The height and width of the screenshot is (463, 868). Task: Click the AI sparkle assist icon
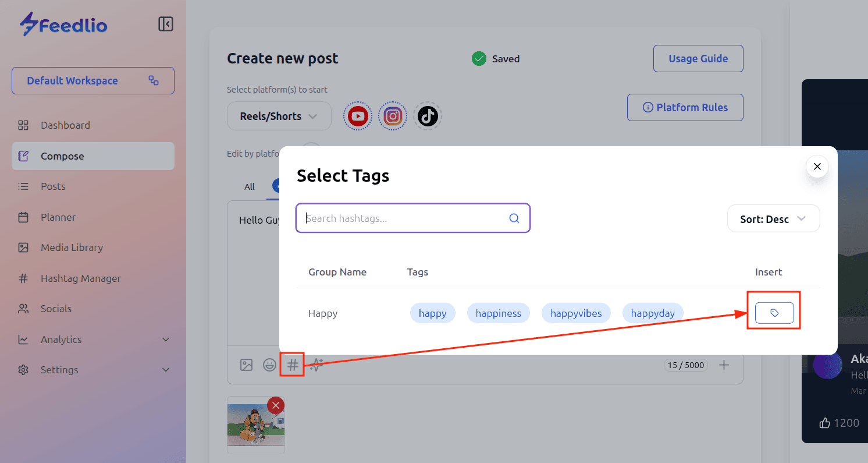point(316,365)
